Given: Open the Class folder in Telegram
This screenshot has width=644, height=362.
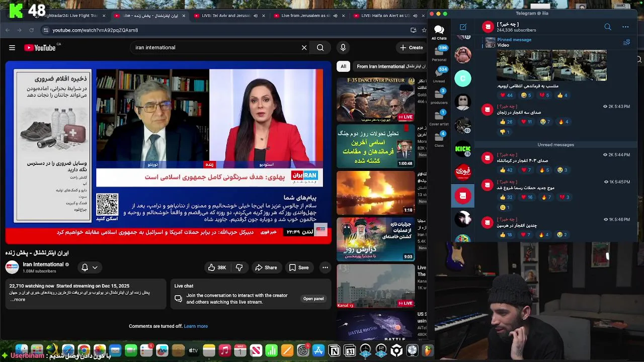Looking at the screenshot, I should click(439, 139).
